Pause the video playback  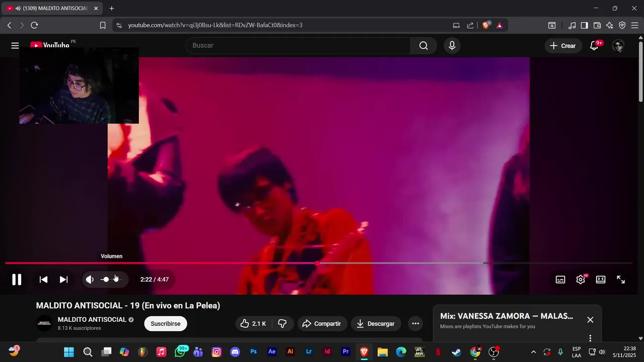coord(17,280)
